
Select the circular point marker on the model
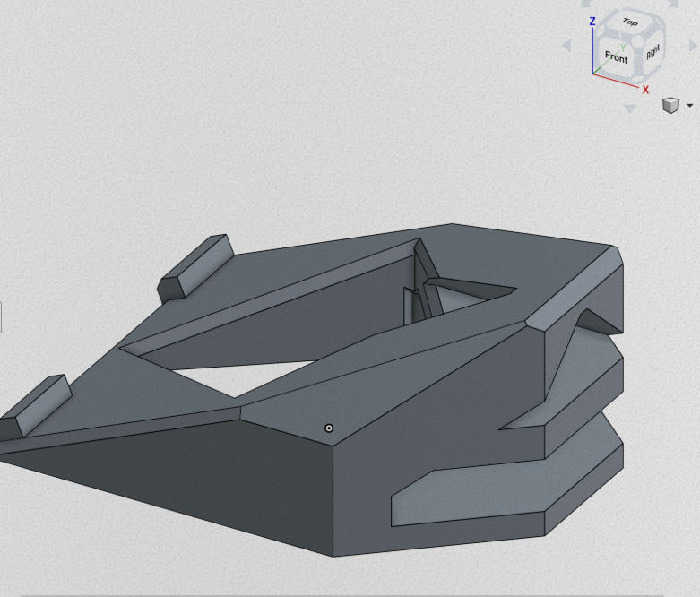click(x=329, y=428)
